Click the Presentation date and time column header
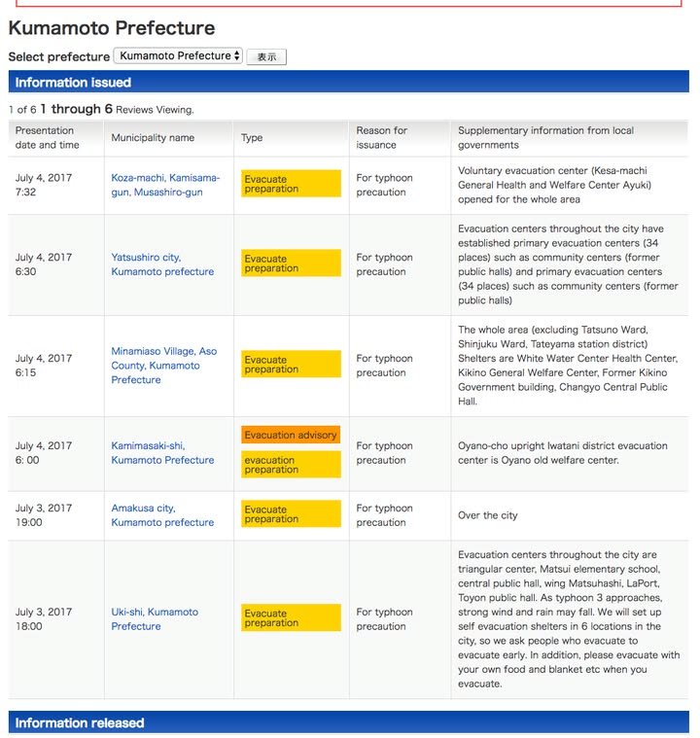Viewport: 700px width, 738px height. point(46,138)
